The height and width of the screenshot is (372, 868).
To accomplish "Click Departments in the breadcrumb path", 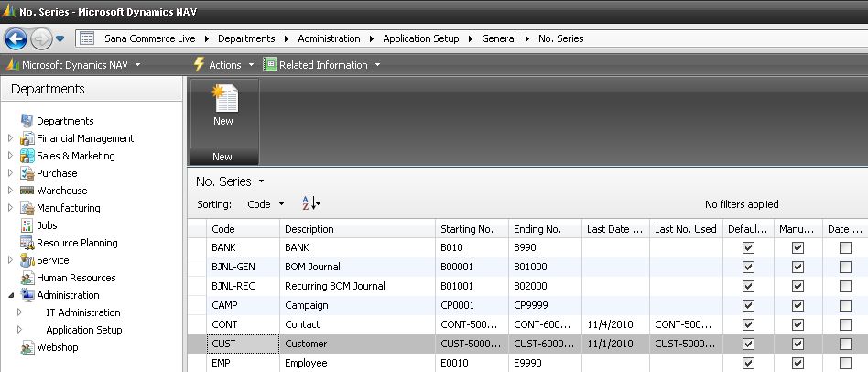I will point(246,38).
